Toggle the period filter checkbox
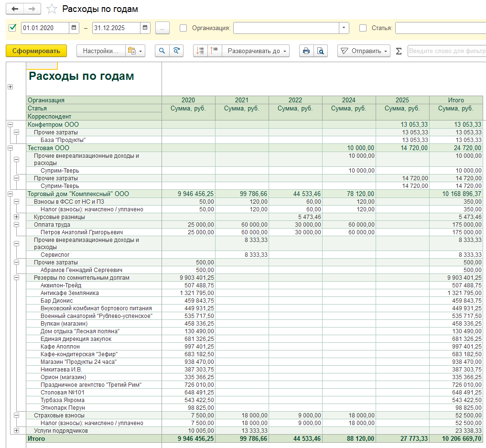 click(13, 28)
